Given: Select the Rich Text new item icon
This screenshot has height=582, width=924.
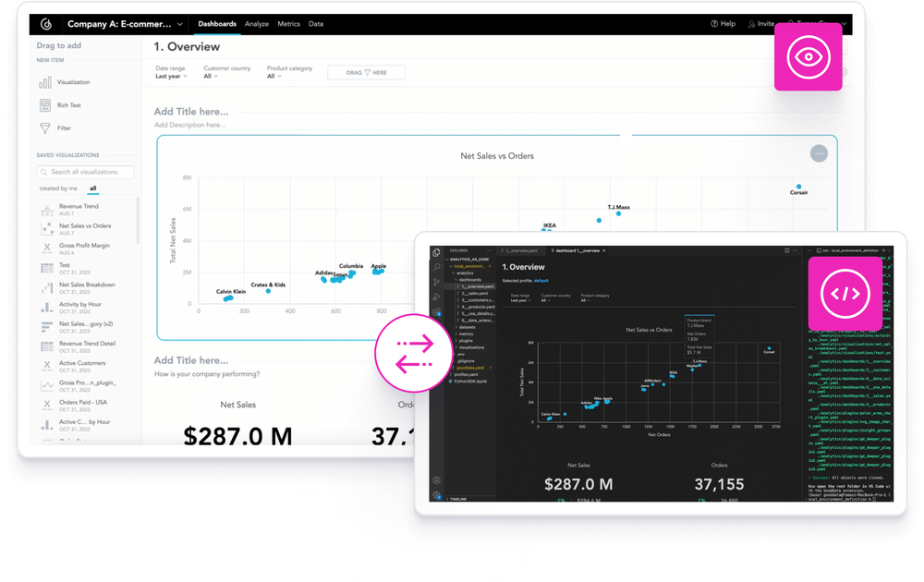Looking at the screenshot, I should pos(45,105).
